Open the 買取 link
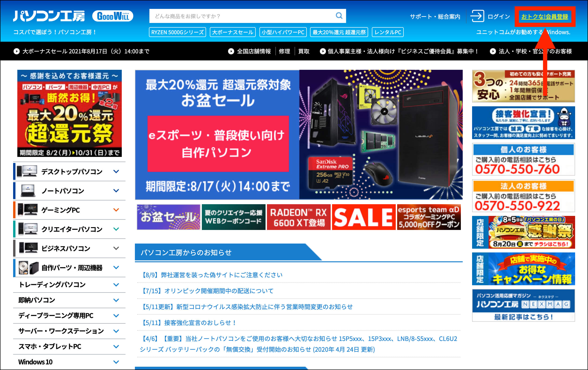The height and width of the screenshot is (370, 588). coord(304,51)
